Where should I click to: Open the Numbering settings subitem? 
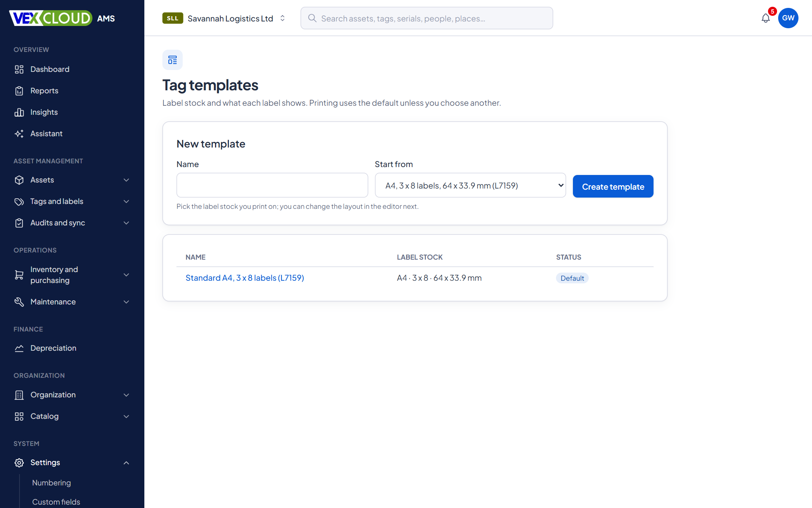coord(52,483)
